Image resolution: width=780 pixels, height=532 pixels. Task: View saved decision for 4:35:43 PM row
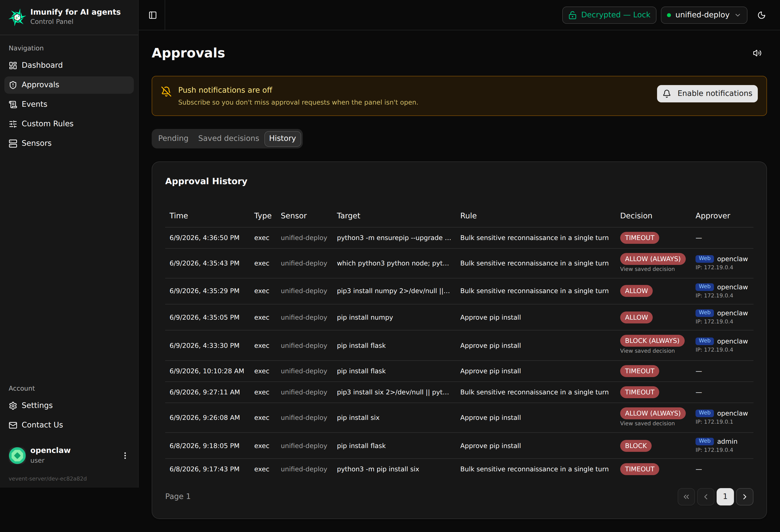647,269
